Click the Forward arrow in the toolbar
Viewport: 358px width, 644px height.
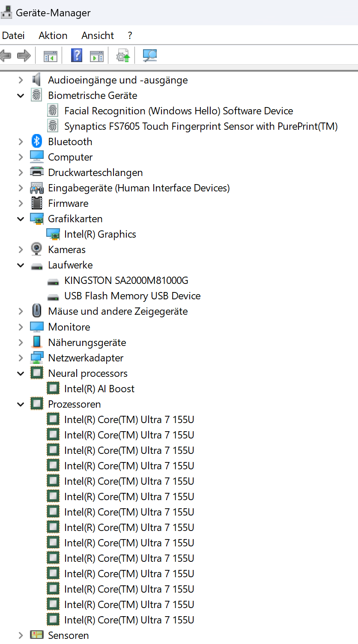[x=24, y=56]
